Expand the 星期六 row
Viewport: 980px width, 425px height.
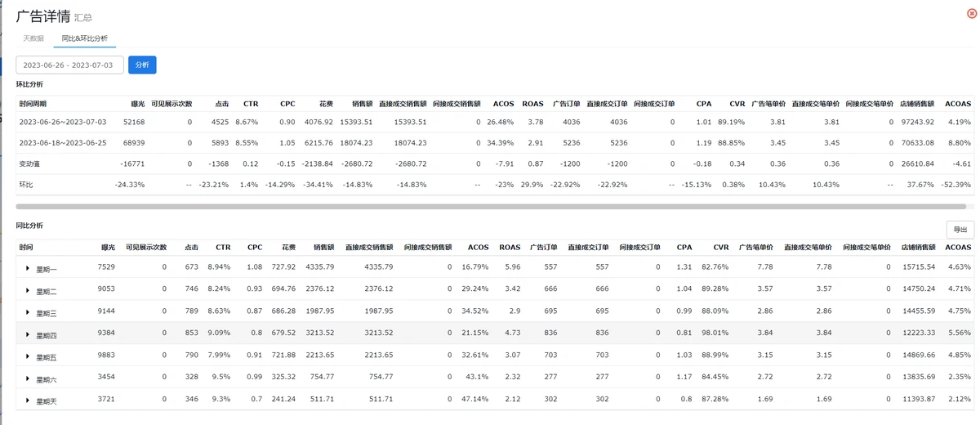(x=28, y=379)
